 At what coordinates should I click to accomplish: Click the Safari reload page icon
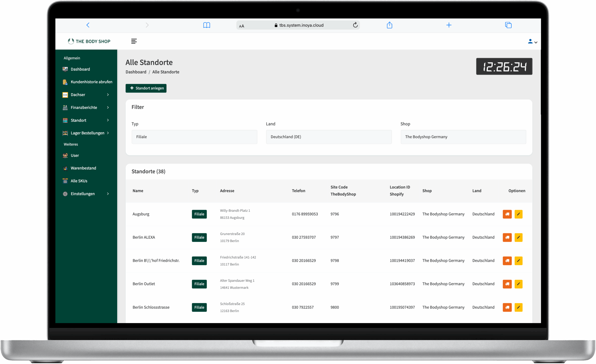[355, 25]
